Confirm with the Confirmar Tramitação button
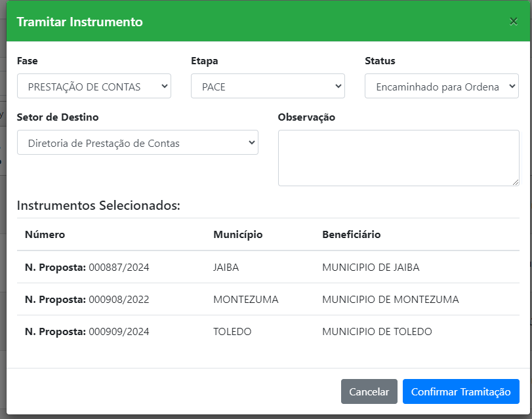The image size is (532, 419). click(460, 391)
